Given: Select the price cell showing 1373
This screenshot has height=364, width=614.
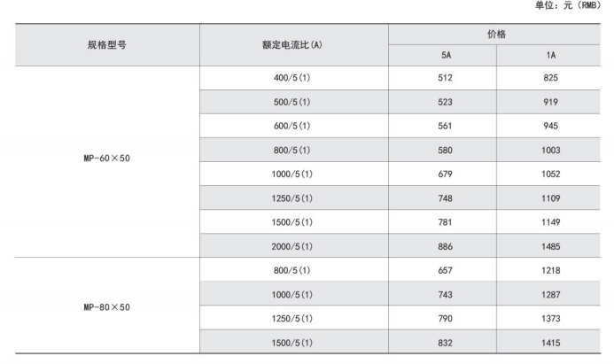Looking at the screenshot, I should click(551, 317).
